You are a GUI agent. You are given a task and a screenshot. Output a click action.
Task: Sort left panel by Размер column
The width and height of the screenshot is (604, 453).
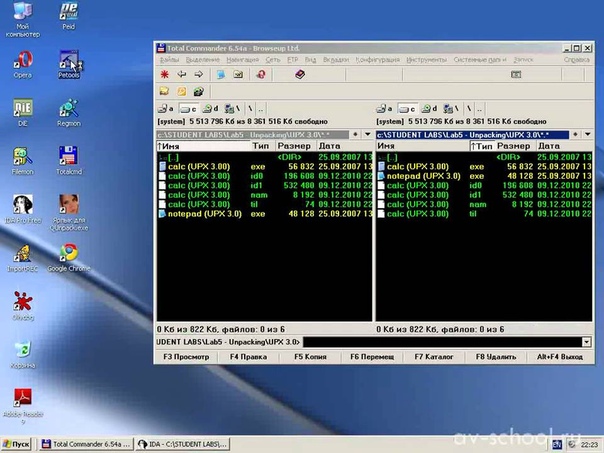pos(295,146)
